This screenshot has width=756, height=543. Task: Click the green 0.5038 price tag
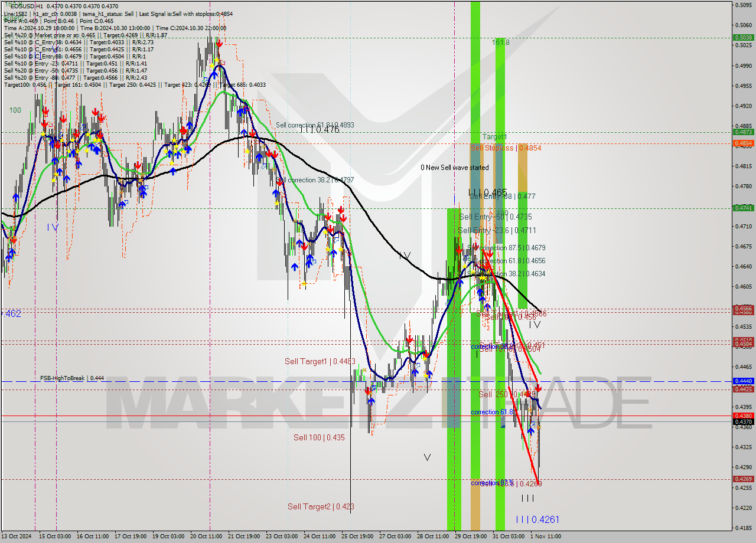743,37
